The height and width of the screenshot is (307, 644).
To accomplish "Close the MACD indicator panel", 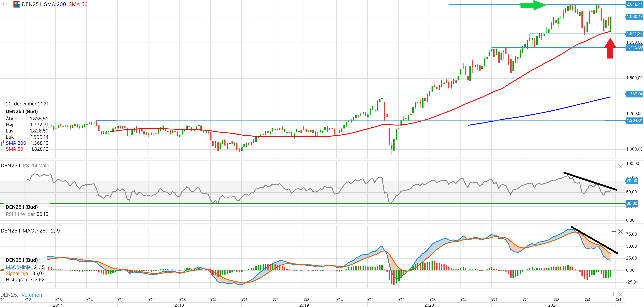I will (x=621, y=231).
